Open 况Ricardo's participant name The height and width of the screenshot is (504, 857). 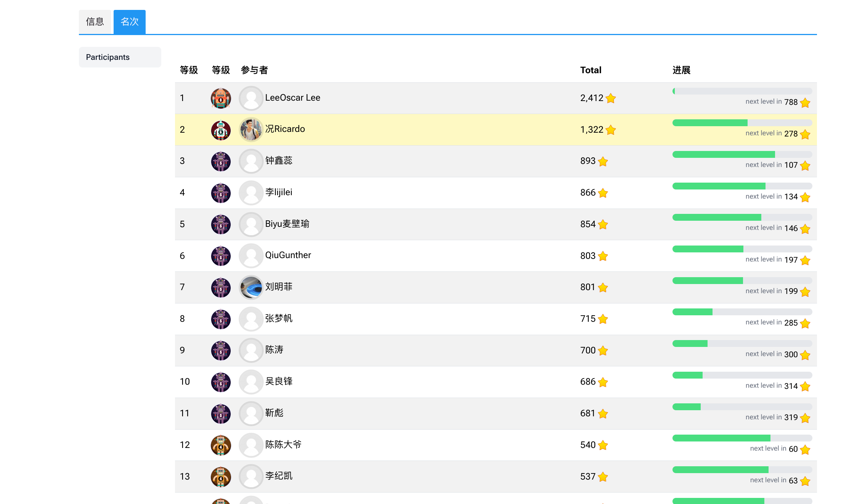click(x=285, y=129)
